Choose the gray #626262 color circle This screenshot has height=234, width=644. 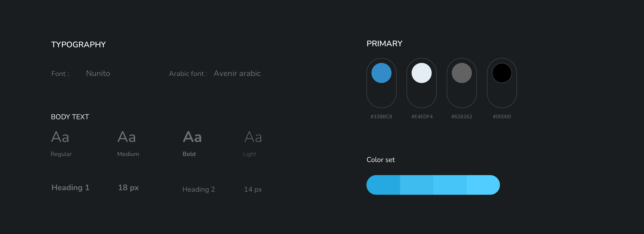[x=462, y=73]
